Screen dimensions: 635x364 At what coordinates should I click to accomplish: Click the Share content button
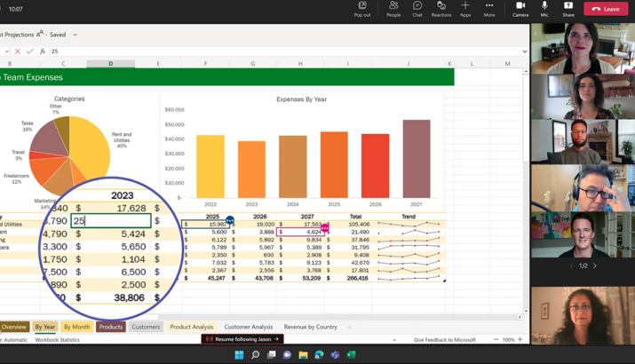pos(568,9)
